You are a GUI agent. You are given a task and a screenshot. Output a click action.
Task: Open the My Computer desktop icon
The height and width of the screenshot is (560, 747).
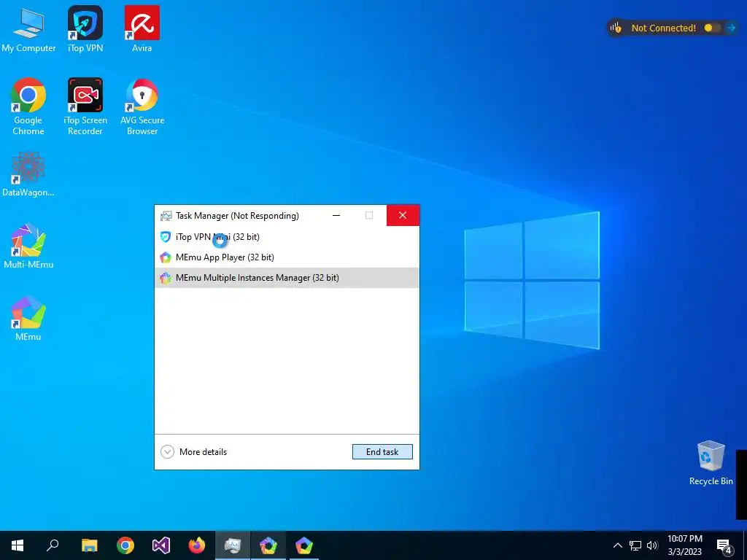point(28,29)
